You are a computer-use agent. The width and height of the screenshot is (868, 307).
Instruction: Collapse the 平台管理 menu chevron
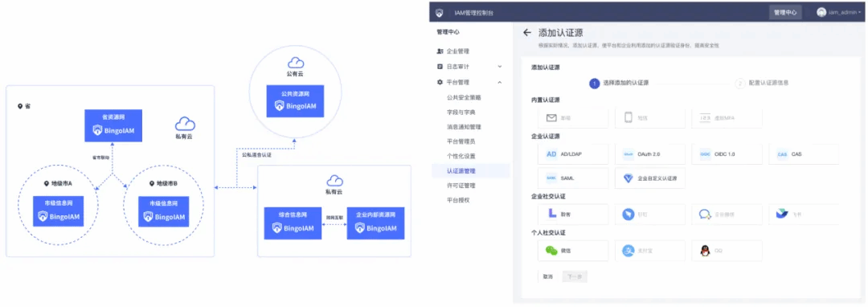point(500,83)
